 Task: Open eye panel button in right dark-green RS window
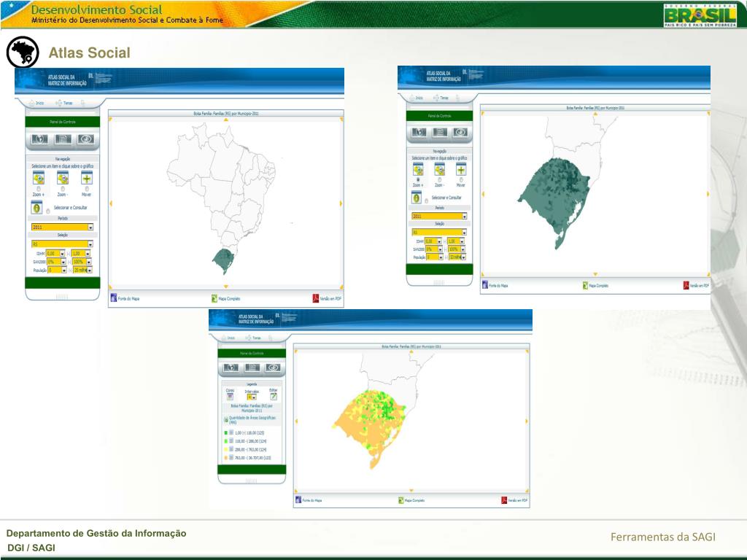tap(460, 132)
